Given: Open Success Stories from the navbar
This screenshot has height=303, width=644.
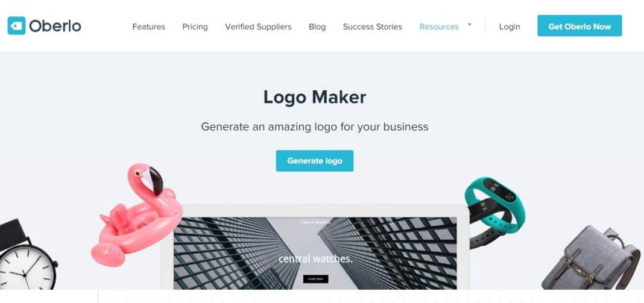Looking at the screenshot, I should (373, 27).
